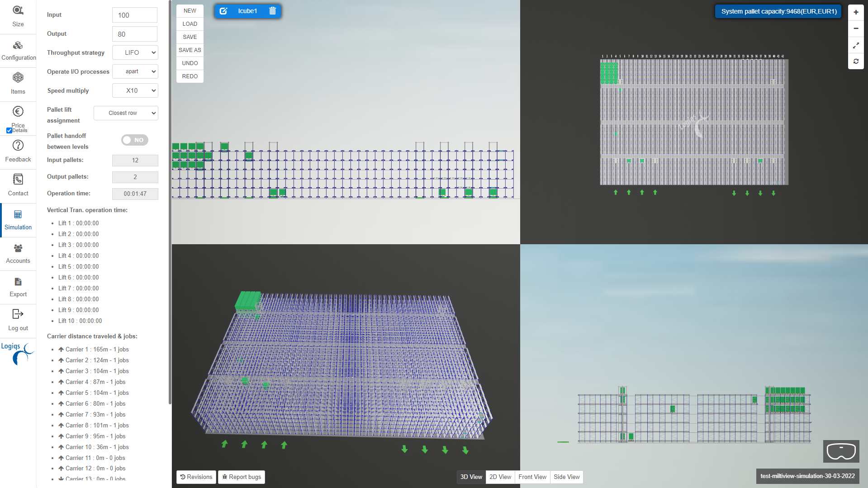868x488 pixels.
Task: Zoom in using the plus control
Action: tap(855, 12)
